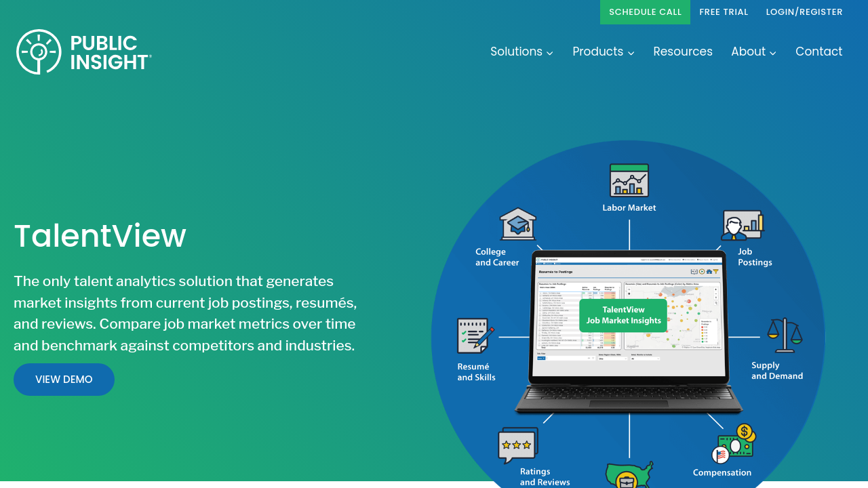
Task: Expand the Solutions dropdown menu
Action: [521, 52]
